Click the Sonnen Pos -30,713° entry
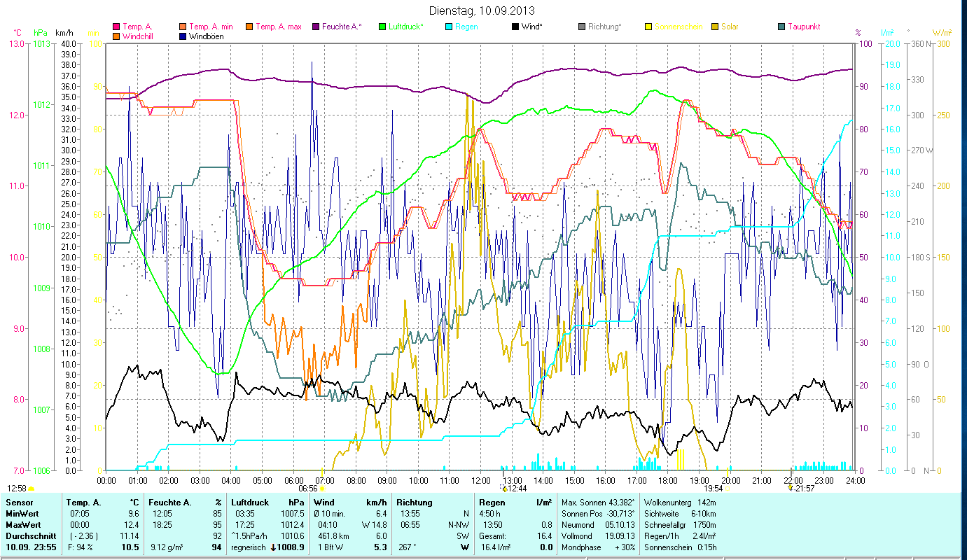Screen dimensions: 967x560 point(599,514)
